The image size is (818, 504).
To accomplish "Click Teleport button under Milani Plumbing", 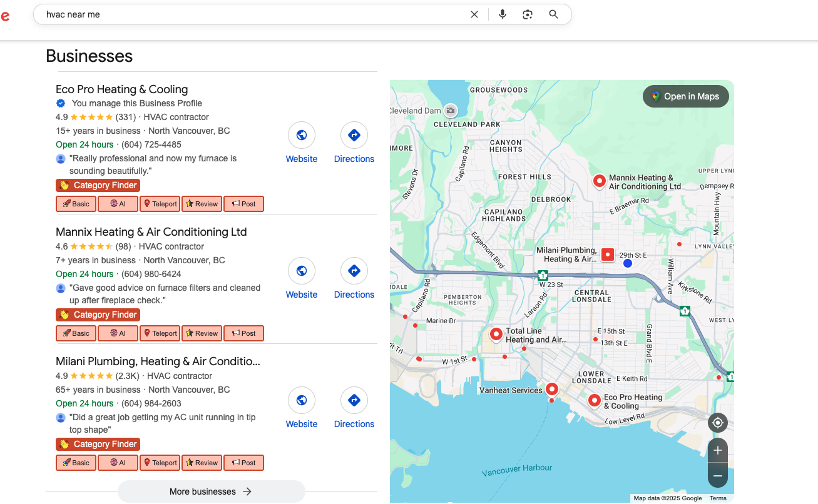I will (160, 463).
